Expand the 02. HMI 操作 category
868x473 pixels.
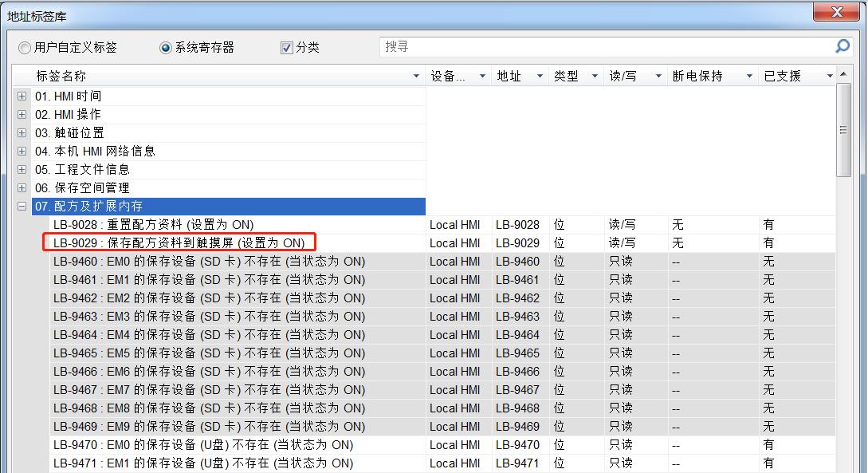(22, 115)
